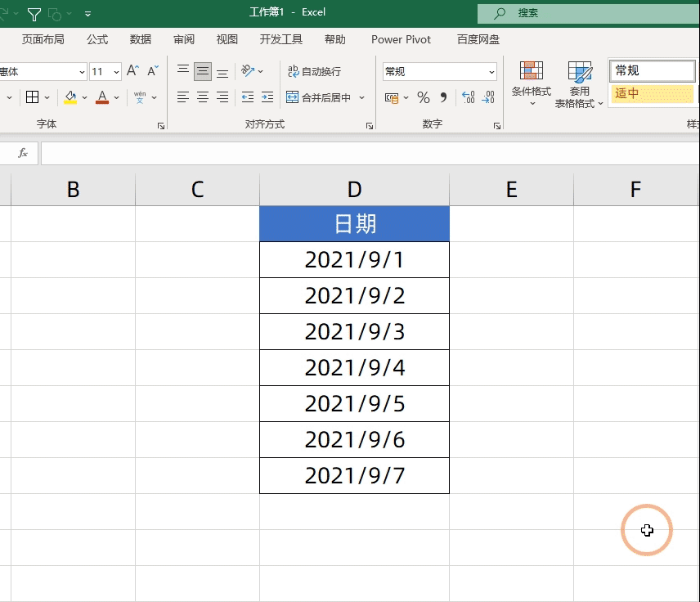Viewport: 700px width, 602px height.
Task: Apply red font color
Action: tap(102, 97)
